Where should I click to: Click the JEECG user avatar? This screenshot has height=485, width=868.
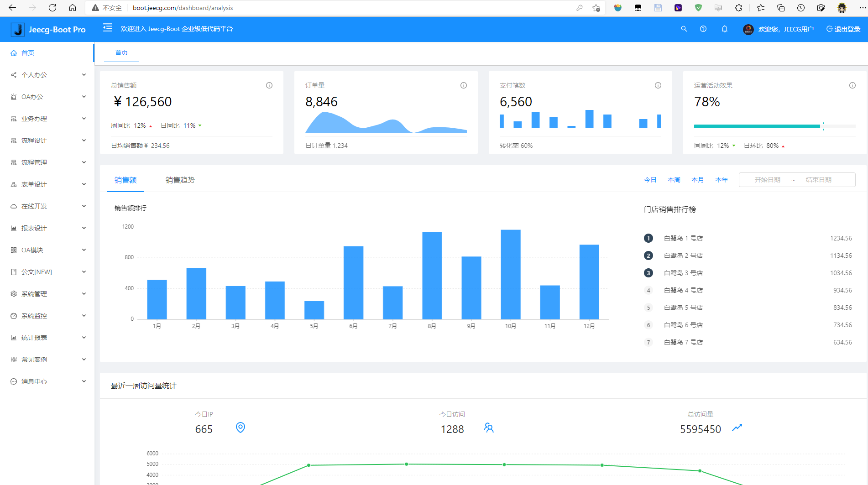click(x=748, y=29)
